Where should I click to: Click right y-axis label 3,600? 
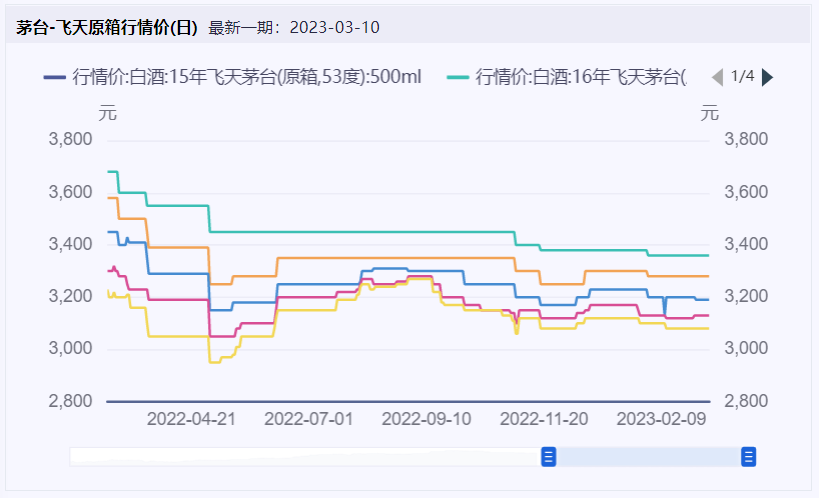(746, 192)
